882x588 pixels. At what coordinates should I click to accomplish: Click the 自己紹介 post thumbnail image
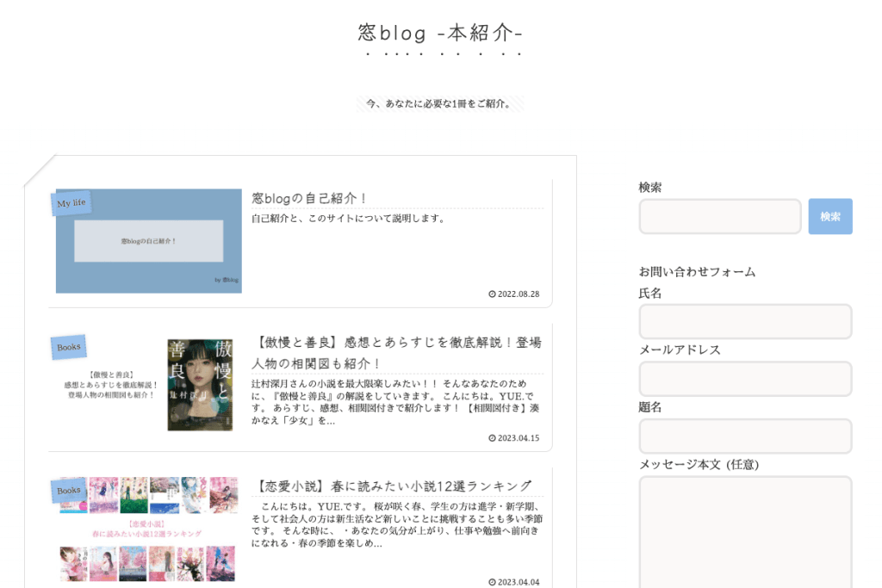148,242
